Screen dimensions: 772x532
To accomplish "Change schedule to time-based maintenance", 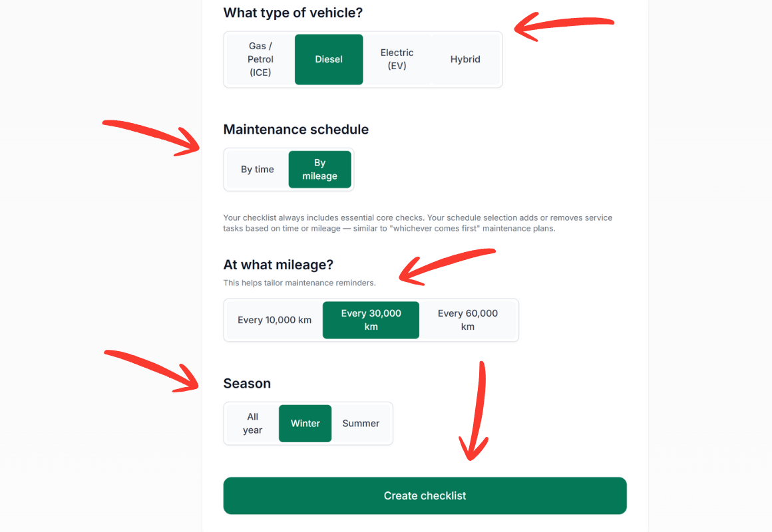I will [x=258, y=169].
